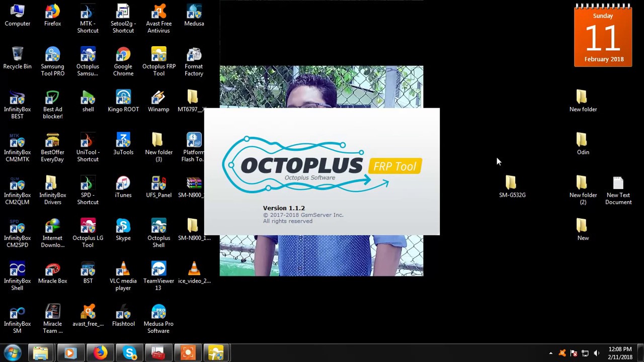Select the New folder (3) icon
644x362 pixels.
158,148
